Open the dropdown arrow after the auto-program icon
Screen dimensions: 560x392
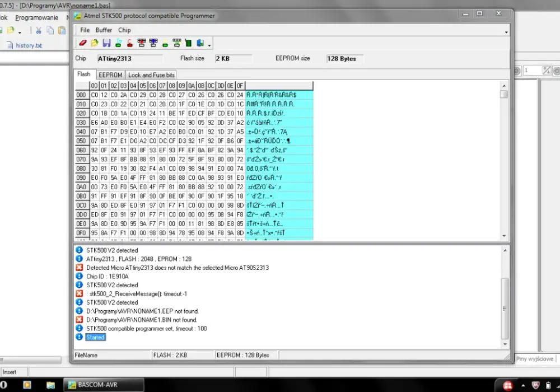tap(209, 45)
